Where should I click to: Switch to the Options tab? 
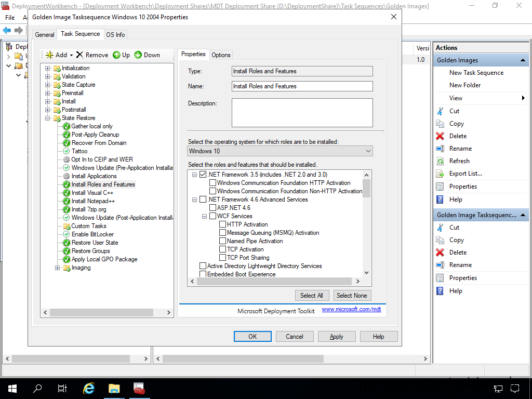click(x=221, y=55)
